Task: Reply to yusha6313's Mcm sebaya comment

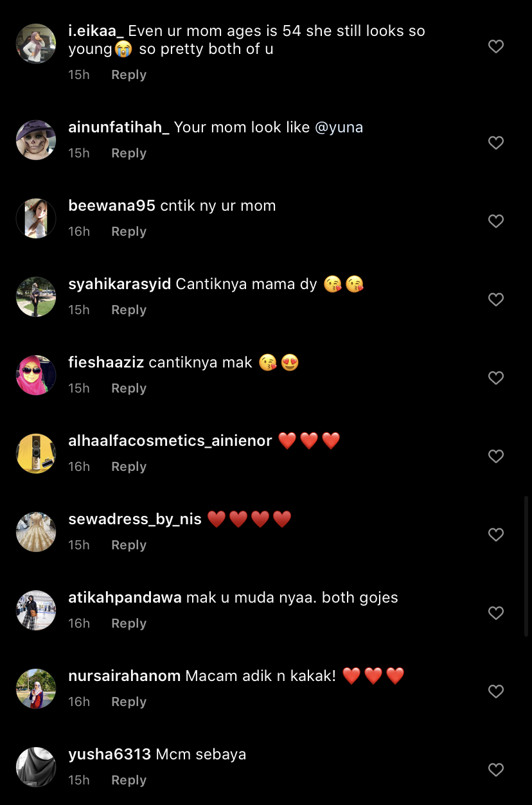Action: [129, 780]
